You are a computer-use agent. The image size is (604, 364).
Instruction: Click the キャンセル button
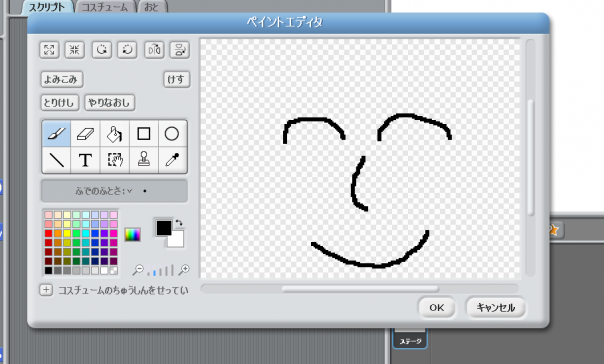pos(495,307)
